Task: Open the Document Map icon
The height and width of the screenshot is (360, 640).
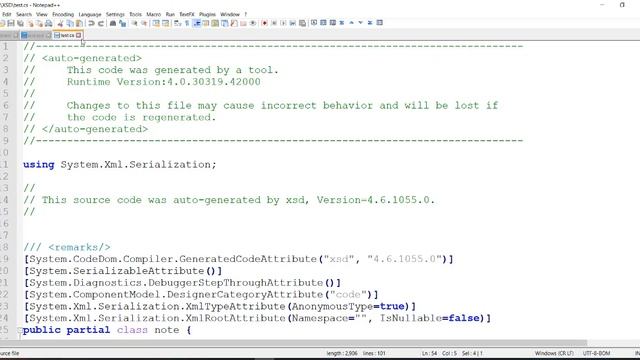Action: click(215, 23)
